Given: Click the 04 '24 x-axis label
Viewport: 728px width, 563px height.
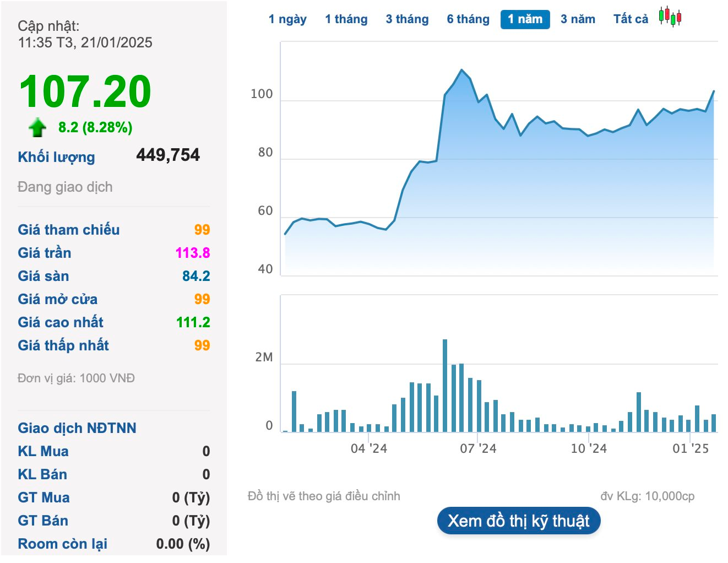Looking at the screenshot, I should pyautogui.click(x=369, y=448).
